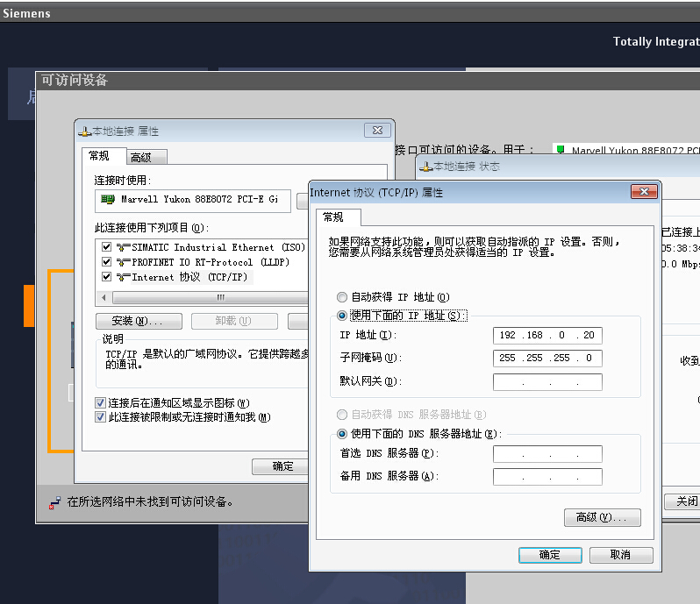The image size is (700, 604).
Task: Uncheck the SIMATIC Industrial Ethernet (ISO) checkbox
Action: pos(107,248)
